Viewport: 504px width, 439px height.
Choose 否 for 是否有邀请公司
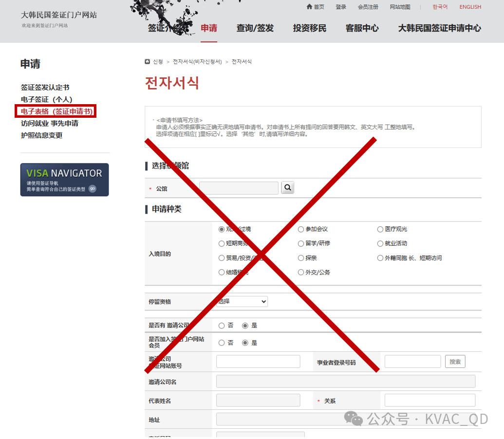222,326
